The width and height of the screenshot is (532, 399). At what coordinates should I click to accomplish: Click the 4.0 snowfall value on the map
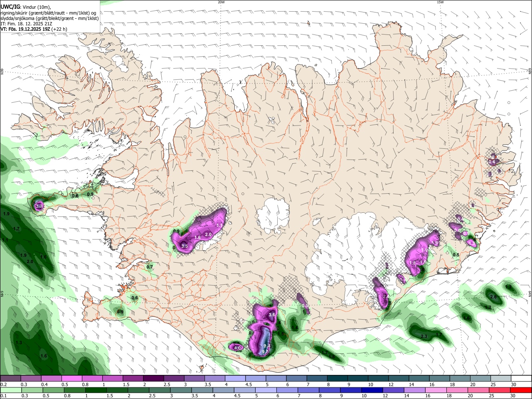click(x=237, y=347)
